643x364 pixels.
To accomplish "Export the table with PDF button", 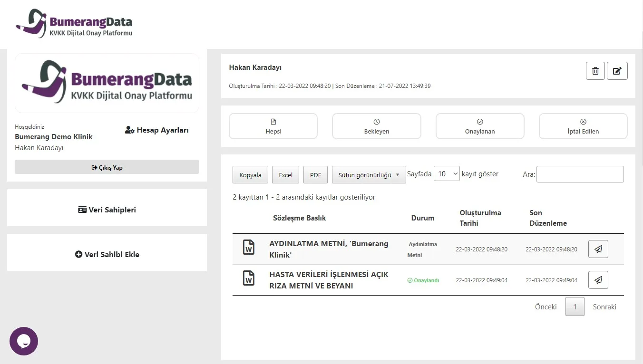I will pyautogui.click(x=315, y=175).
